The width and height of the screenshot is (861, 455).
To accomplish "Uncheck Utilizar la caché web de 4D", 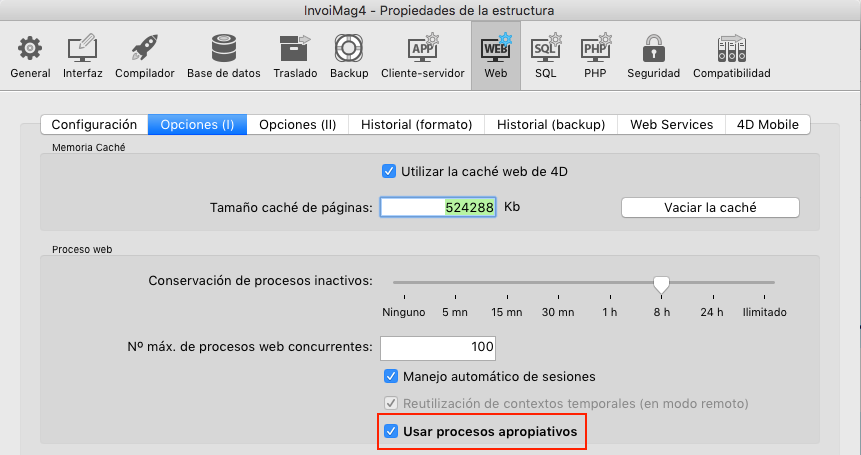I will point(389,171).
